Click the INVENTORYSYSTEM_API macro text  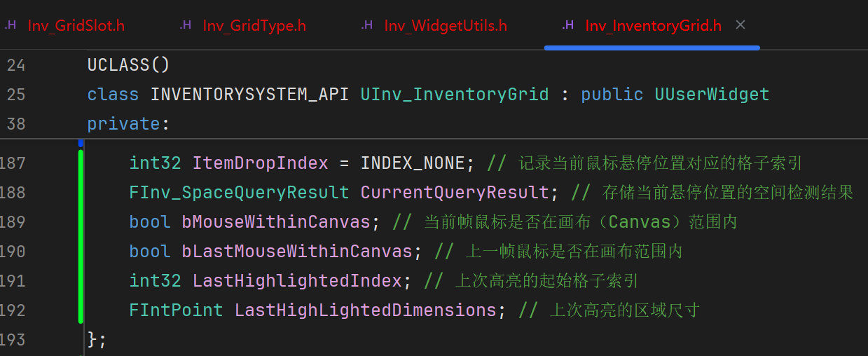pos(250,94)
